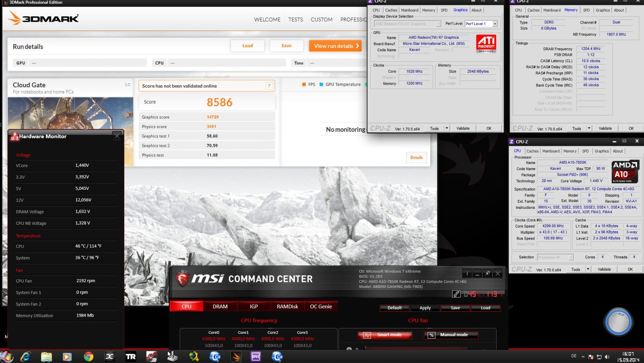Open Mainboard tab in CPU-Z Graphics window
This screenshot has height=363, width=644.
(410, 10)
